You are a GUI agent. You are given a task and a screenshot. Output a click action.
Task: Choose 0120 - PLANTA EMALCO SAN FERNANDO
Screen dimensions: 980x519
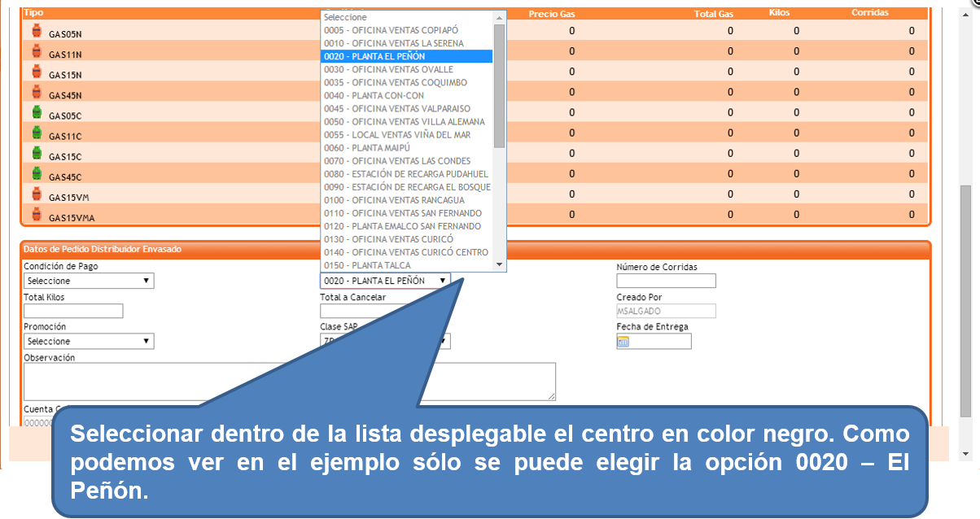[407, 225]
